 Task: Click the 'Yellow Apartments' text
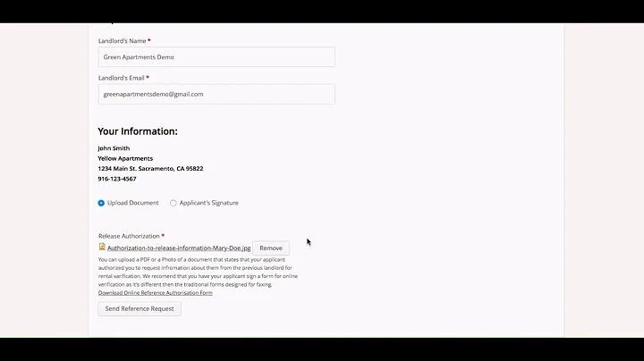(x=125, y=158)
